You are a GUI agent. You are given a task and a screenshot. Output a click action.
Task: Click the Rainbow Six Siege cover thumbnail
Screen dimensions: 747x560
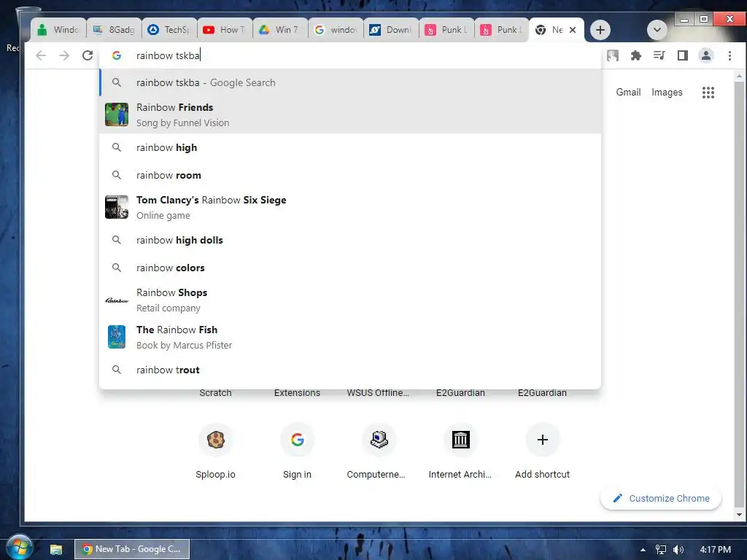click(117, 207)
